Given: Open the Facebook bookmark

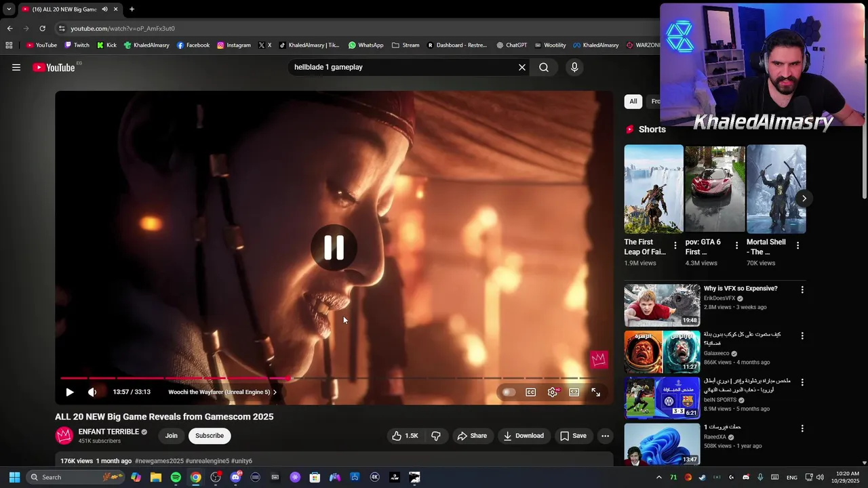Looking at the screenshot, I should click(x=193, y=45).
